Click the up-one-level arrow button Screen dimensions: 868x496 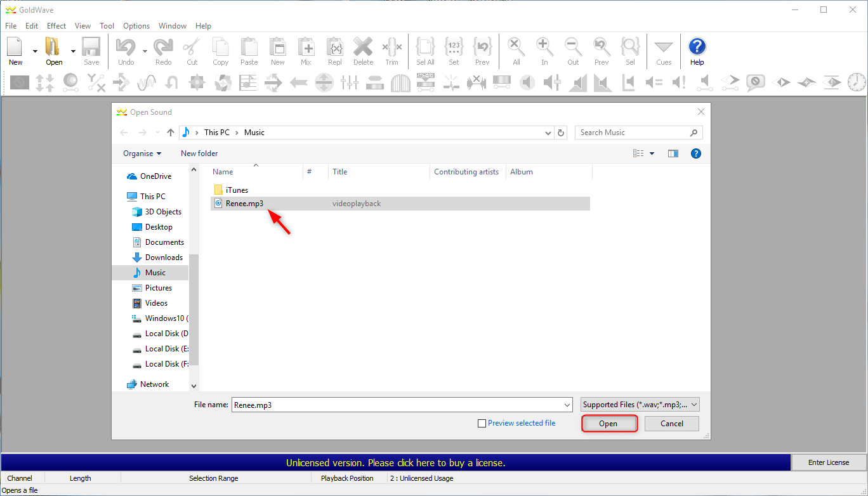pyautogui.click(x=170, y=133)
